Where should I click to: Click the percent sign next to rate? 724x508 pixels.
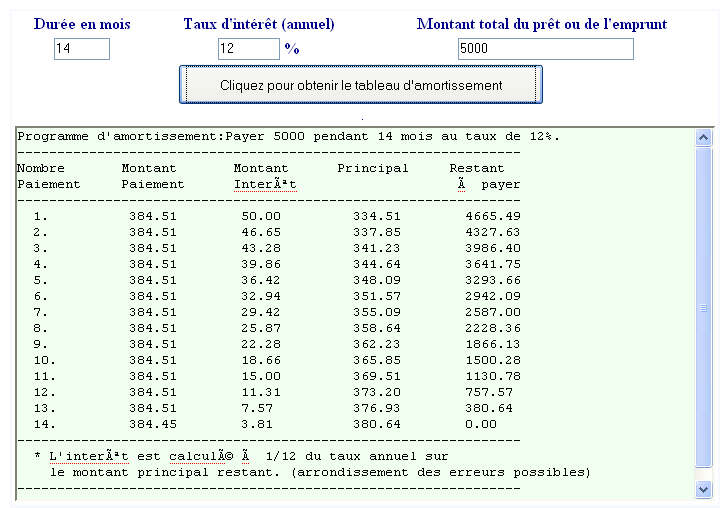click(292, 48)
